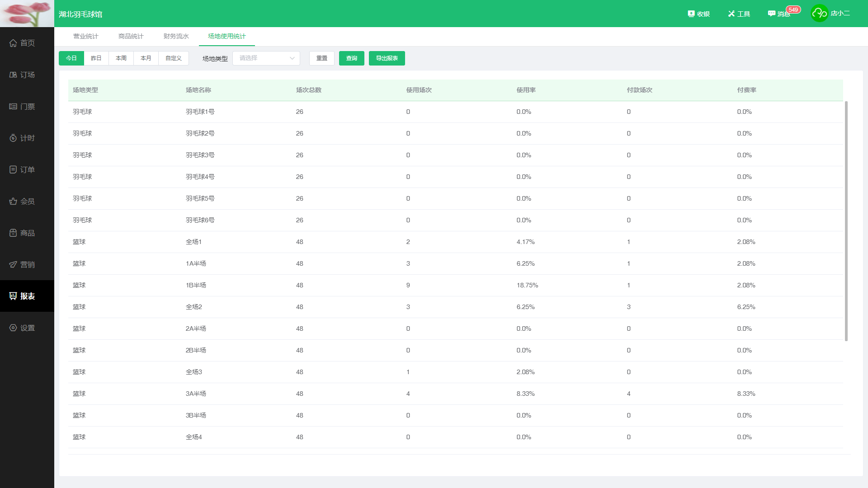Choose the 自定义 custom range option
This screenshot has height=488, width=868.
[173, 58]
